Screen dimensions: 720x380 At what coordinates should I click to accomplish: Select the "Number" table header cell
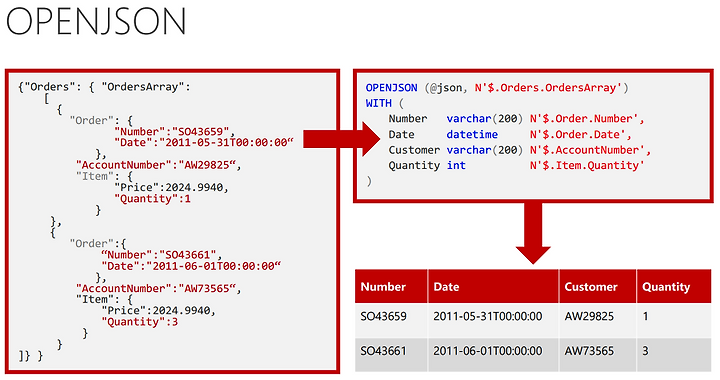click(x=391, y=286)
